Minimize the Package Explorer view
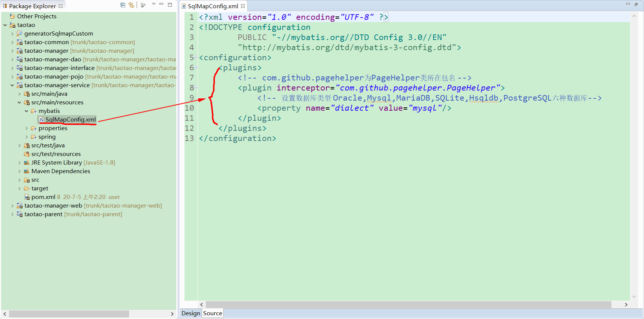Image resolution: width=644 pixels, height=319 pixels. (x=161, y=4)
